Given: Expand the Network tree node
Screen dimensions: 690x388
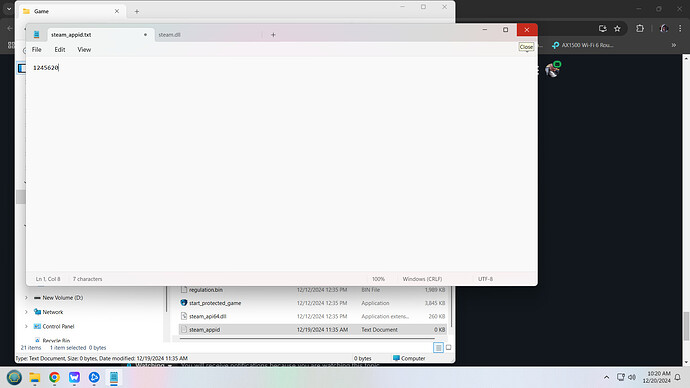Looking at the screenshot, I should click(26, 312).
